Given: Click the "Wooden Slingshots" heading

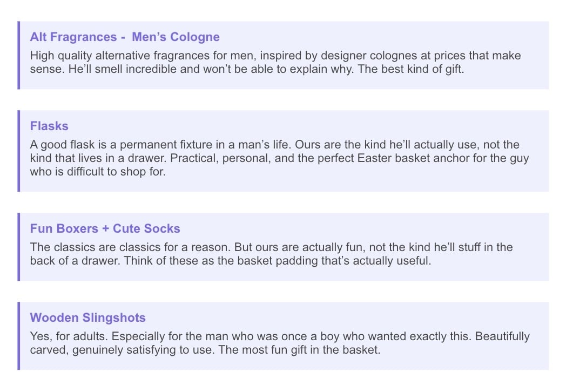Looking at the screenshot, I should [87, 317].
